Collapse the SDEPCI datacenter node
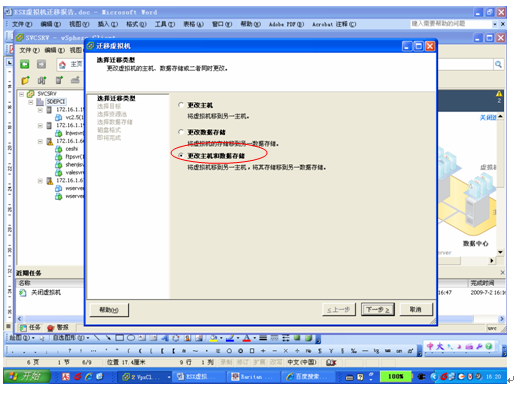Viewport: 525px width, 399px height. (x=31, y=102)
